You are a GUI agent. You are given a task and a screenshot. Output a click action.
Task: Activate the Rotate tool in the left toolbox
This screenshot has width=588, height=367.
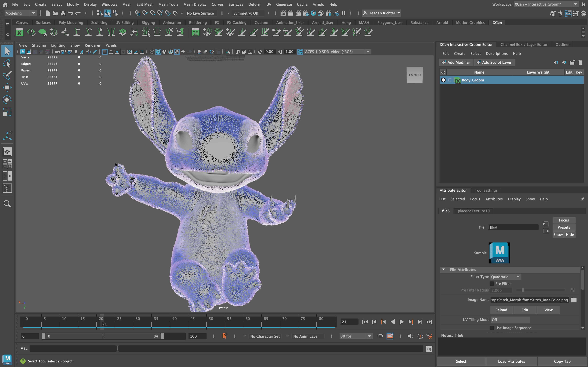pyautogui.click(x=7, y=99)
